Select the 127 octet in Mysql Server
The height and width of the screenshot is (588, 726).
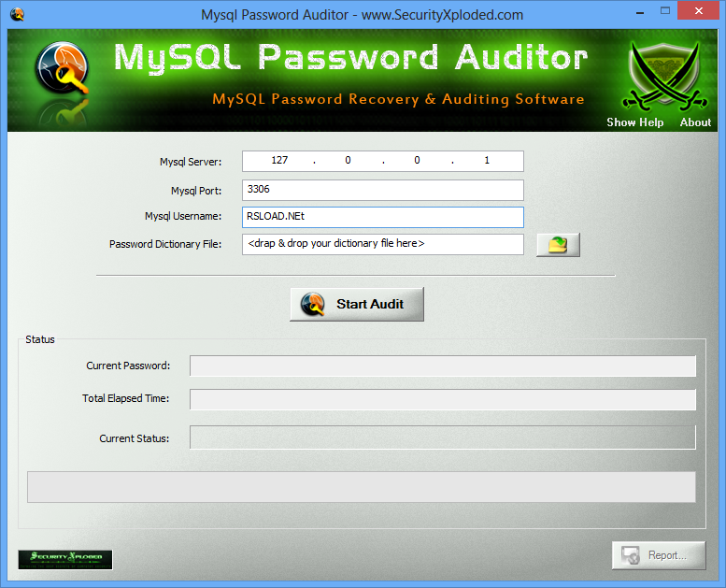coord(279,161)
